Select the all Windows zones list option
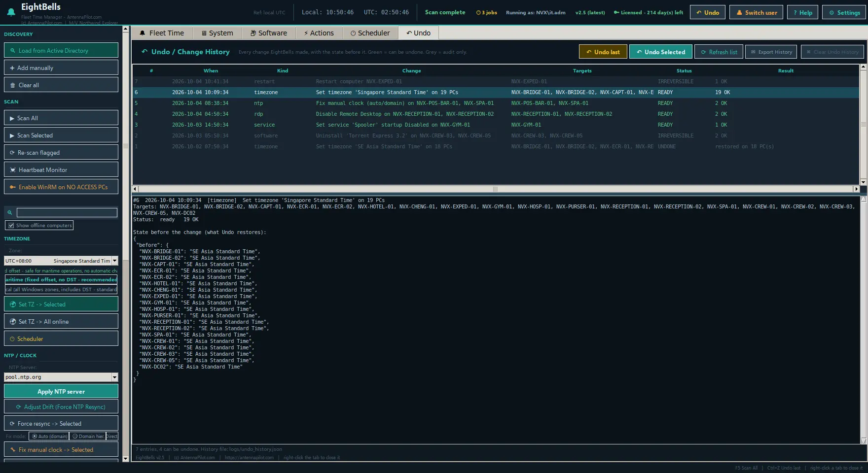This screenshot has height=473, width=868. (61, 290)
